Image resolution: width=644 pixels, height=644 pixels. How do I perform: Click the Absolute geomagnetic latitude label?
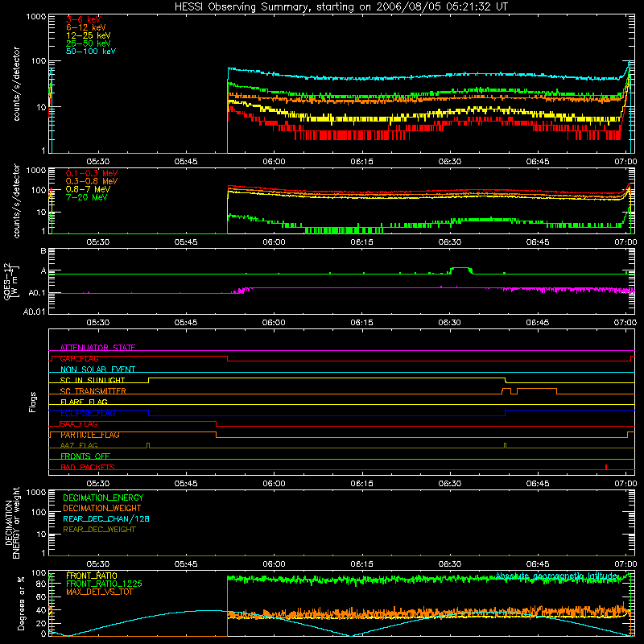tap(556, 576)
